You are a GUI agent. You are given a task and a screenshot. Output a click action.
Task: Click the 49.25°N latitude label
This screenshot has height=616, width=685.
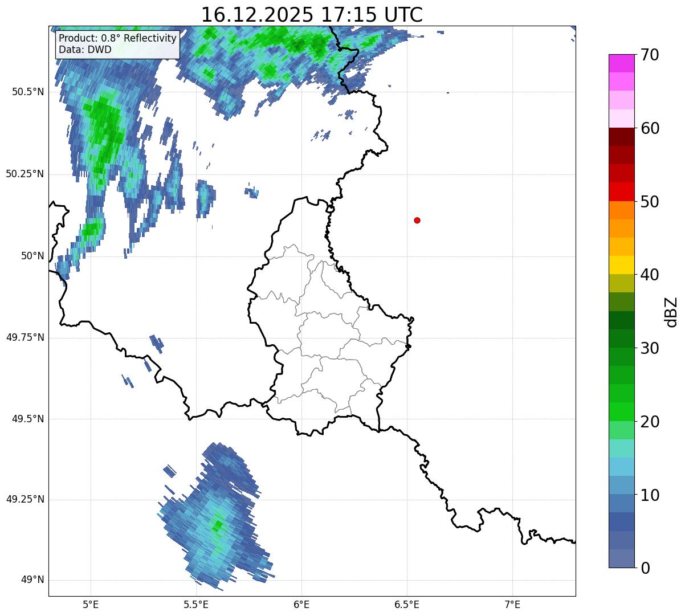[x=25, y=499]
